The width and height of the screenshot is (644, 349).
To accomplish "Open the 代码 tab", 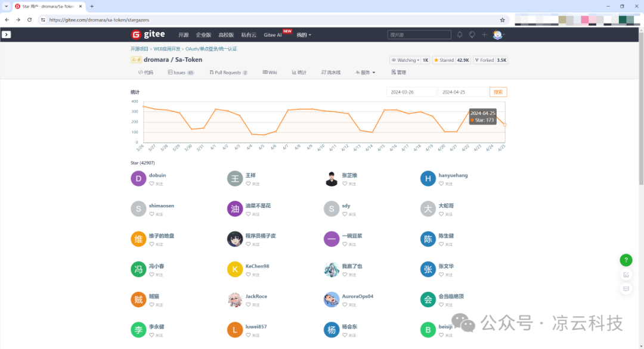I will pyautogui.click(x=145, y=73).
